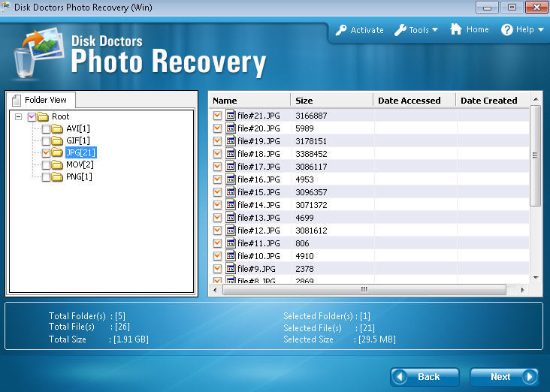The image size is (550, 392).
Task: Click the MOV[2] folder icon
Action: (57, 164)
